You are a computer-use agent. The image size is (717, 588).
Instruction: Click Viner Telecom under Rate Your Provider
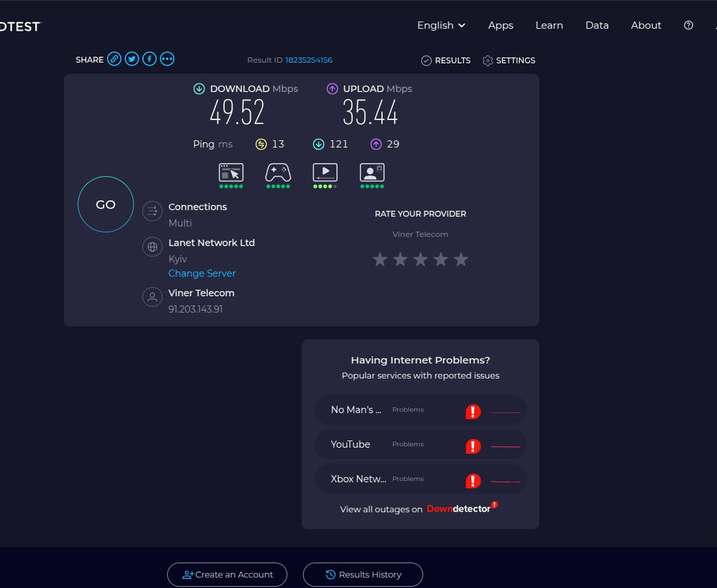[421, 234]
